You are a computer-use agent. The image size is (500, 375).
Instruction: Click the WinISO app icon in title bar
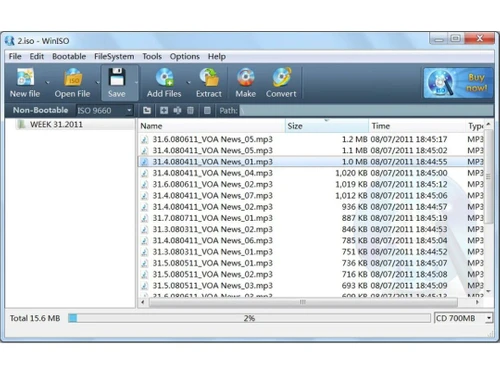point(10,41)
